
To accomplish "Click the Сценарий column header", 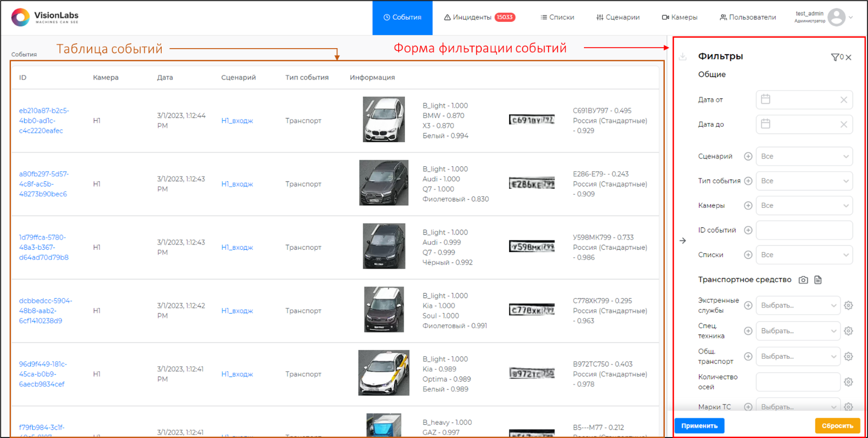I will coord(239,78).
